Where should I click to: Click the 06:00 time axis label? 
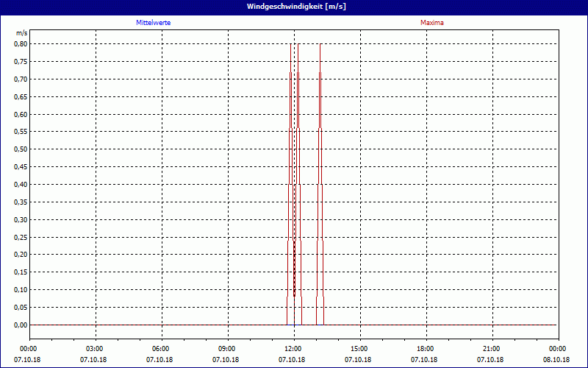160,348
